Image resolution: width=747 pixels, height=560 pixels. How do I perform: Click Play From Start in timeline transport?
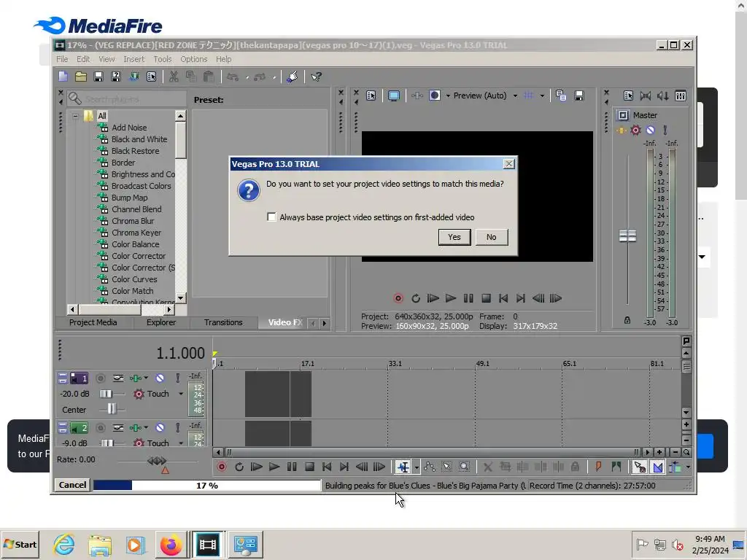[x=257, y=467]
